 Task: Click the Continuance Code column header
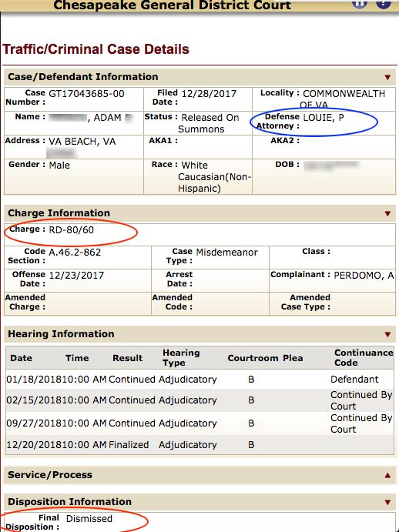[364, 357]
